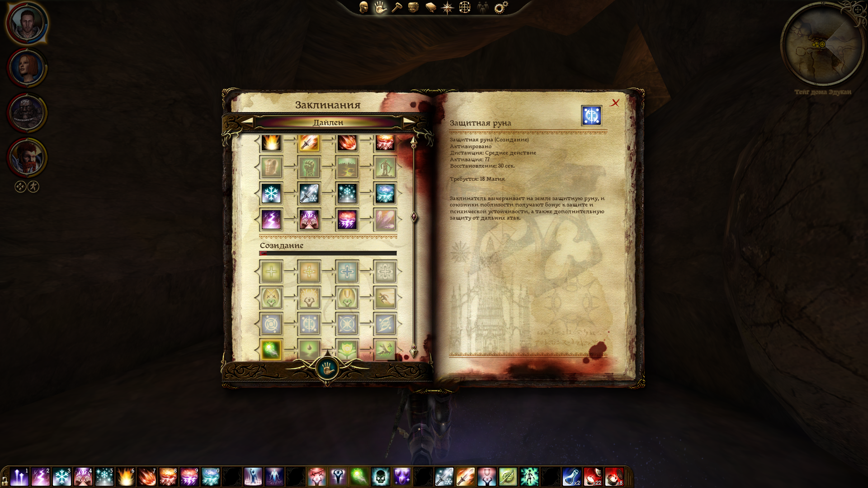Select the Flaming Weapons spell in book
This screenshot has height=488, width=868.
pyautogui.click(x=309, y=143)
